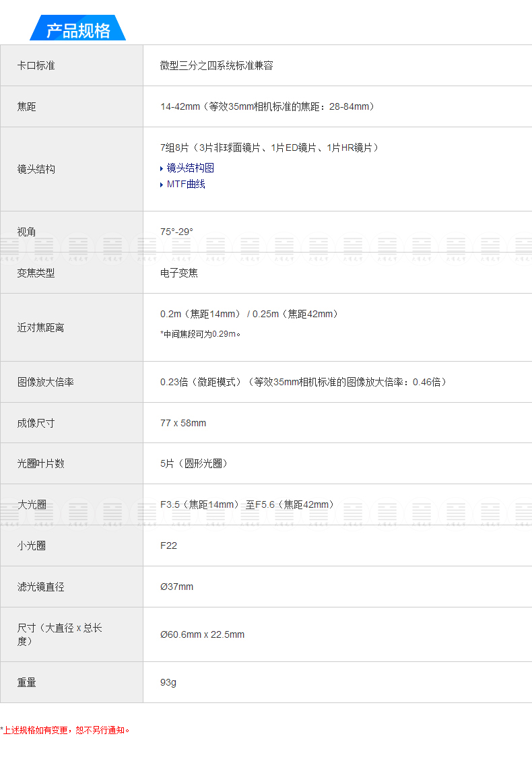Select the 93g weight value
This screenshot has width=532, height=759.
click(x=168, y=682)
